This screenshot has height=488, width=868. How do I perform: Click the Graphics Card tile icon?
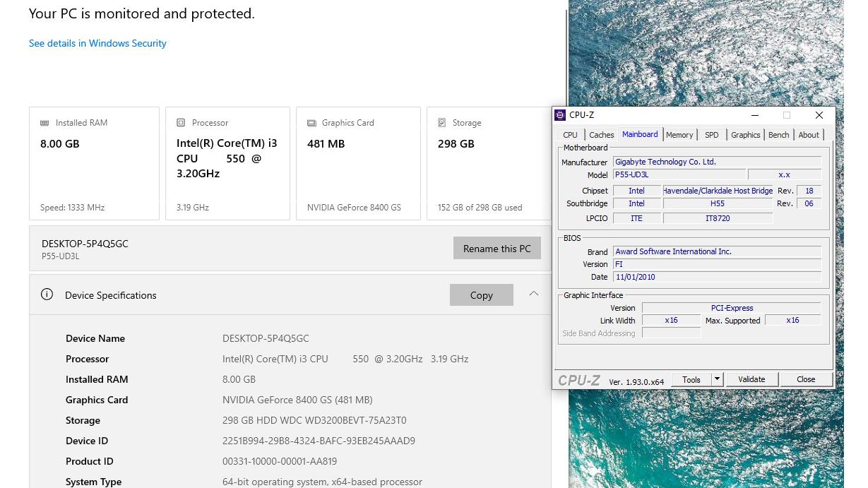[x=311, y=123]
